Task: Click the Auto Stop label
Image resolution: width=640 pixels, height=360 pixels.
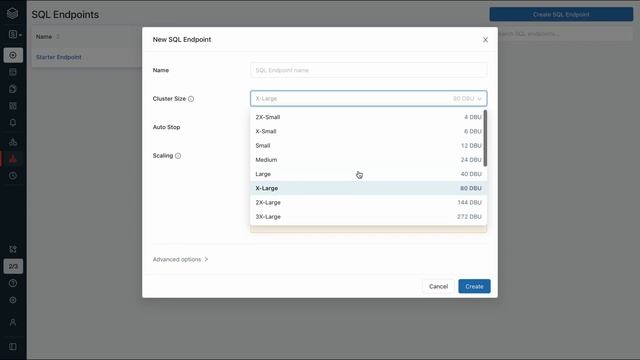Action: pos(167,127)
